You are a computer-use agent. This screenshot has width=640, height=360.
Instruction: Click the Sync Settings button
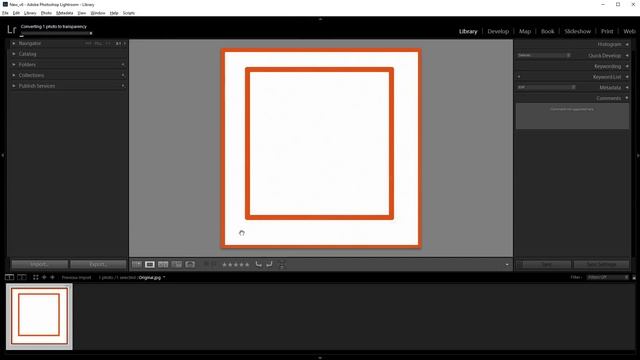pyautogui.click(x=601, y=265)
